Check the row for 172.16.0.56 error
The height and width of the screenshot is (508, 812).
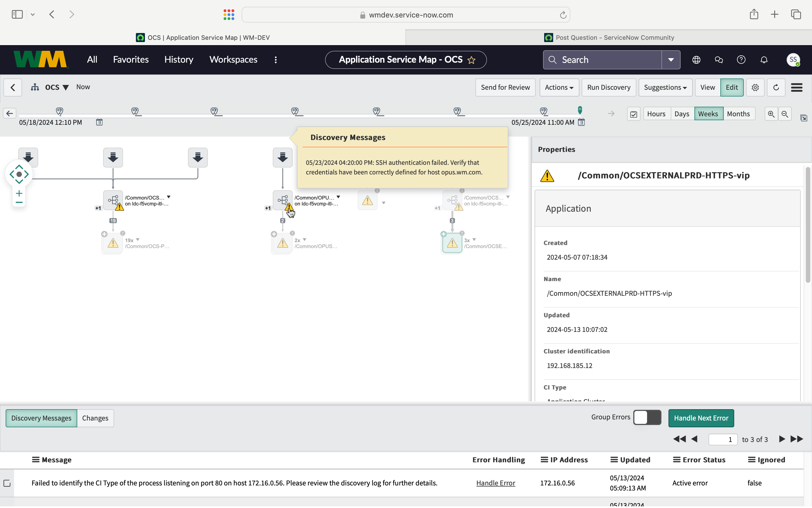7,483
